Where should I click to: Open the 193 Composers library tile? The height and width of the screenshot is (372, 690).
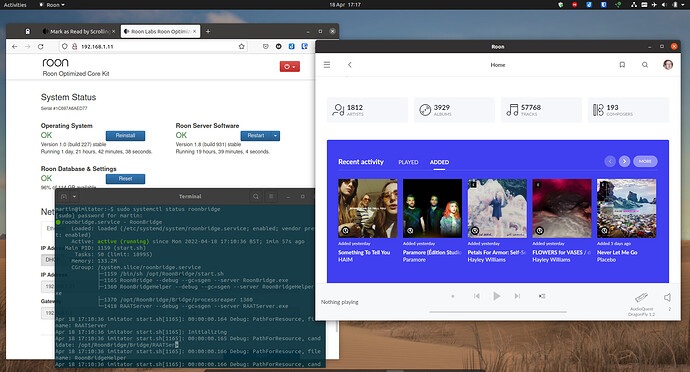pyautogui.click(x=628, y=110)
